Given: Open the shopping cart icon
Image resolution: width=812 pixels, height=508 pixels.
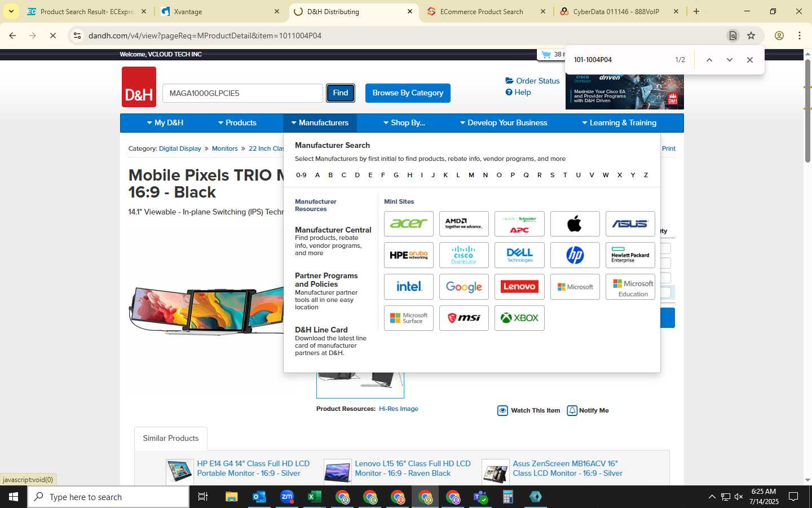Looking at the screenshot, I should (546, 54).
